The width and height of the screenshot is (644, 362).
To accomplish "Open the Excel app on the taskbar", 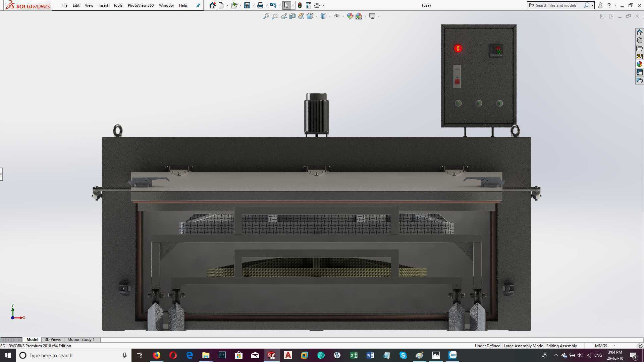I will point(354,355).
